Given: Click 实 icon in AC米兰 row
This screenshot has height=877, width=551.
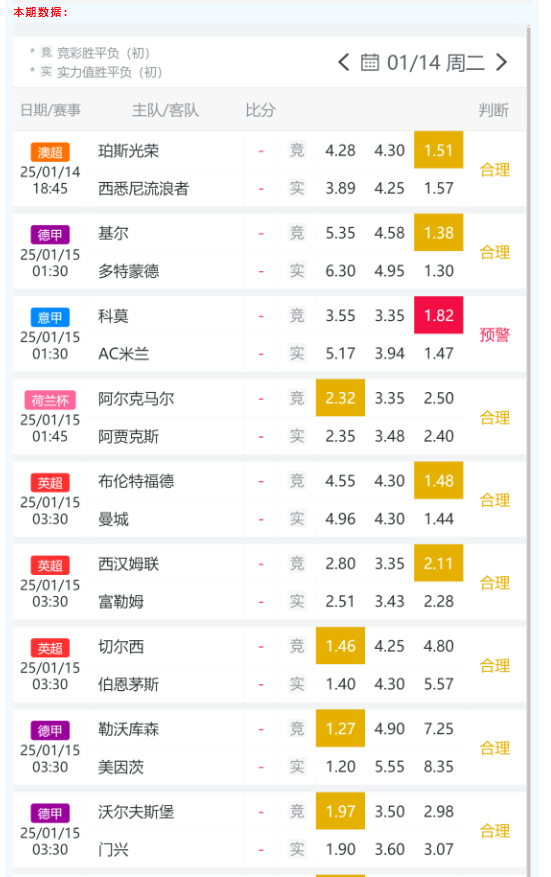Looking at the screenshot, I should pyautogui.click(x=296, y=353).
